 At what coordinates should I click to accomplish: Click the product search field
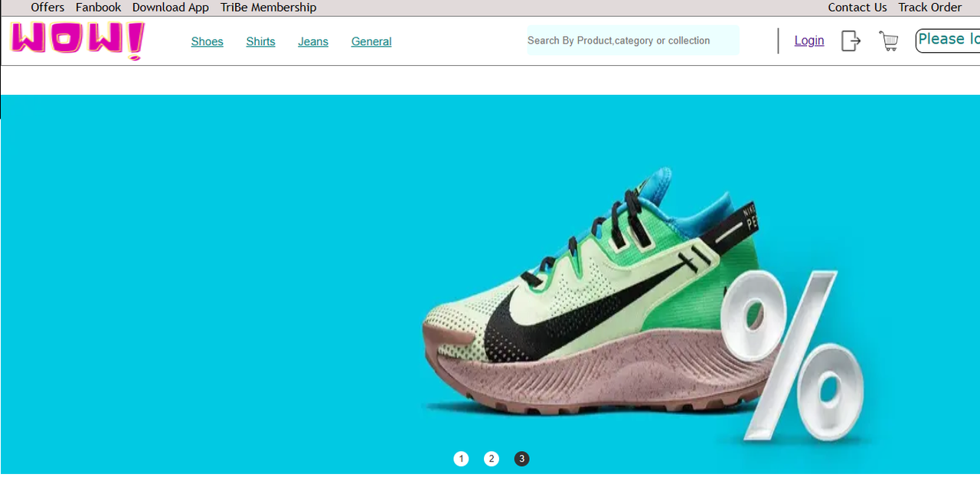[x=633, y=41]
